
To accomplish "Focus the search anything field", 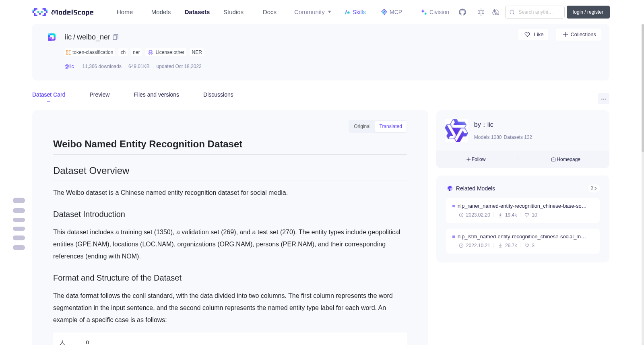I will point(535,12).
